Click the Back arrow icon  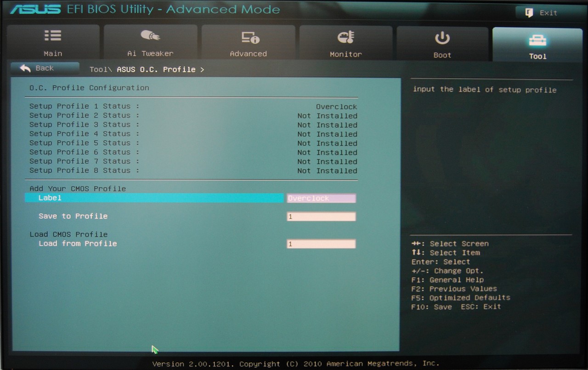pyautogui.click(x=25, y=68)
